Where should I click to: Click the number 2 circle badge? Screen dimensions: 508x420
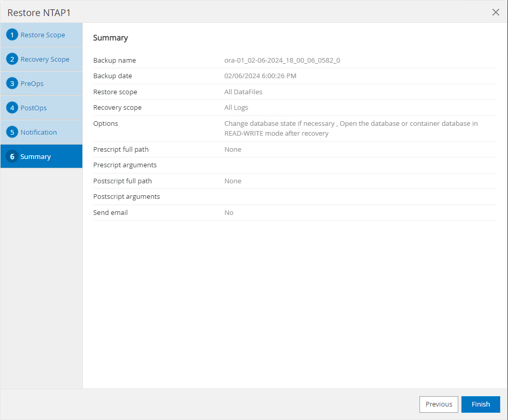(x=12, y=60)
